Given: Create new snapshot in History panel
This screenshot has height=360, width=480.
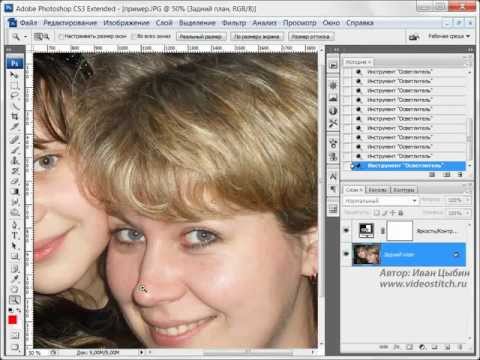Looking at the screenshot, I should 447,174.
